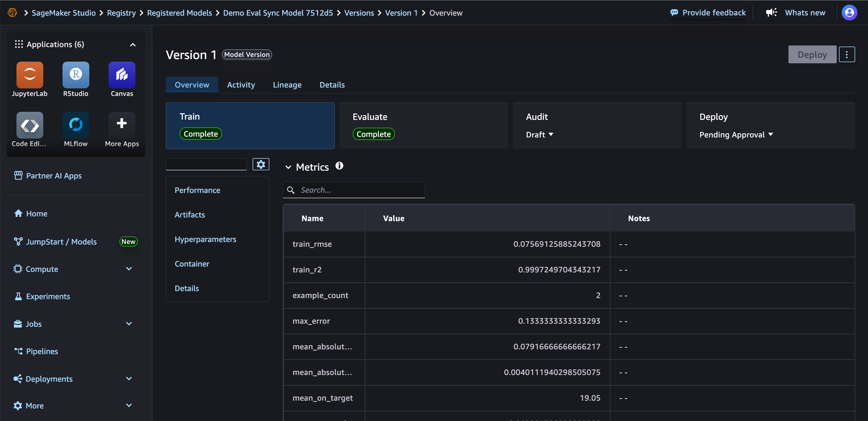The height and width of the screenshot is (421, 868).
Task: Jump to Details in the section list
Action: coord(187,288)
